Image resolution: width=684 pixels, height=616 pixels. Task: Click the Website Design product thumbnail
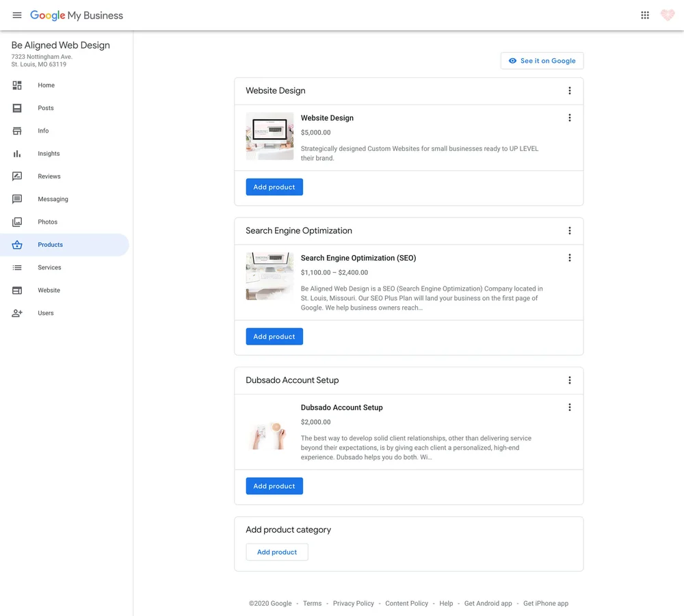269,135
